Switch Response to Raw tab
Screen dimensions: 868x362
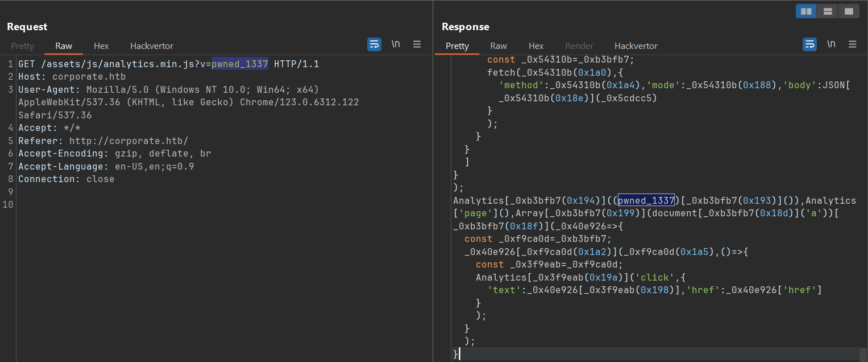[499, 46]
